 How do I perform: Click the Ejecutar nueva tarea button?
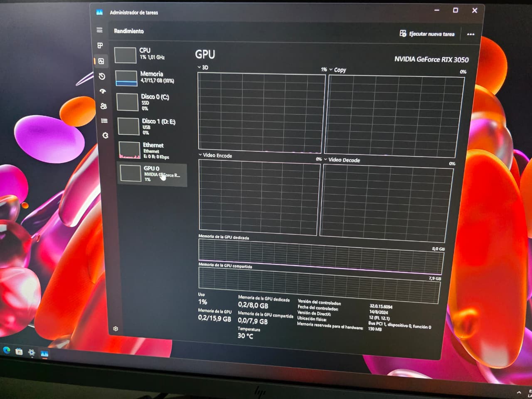point(428,34)
